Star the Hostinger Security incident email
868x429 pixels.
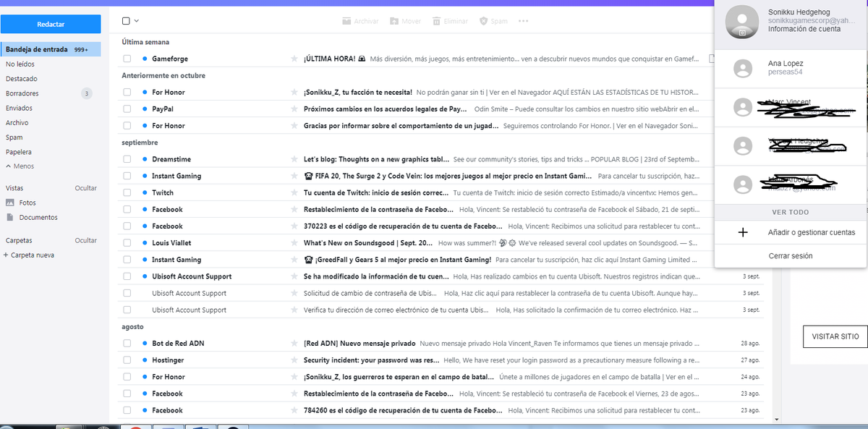[294, 360]
